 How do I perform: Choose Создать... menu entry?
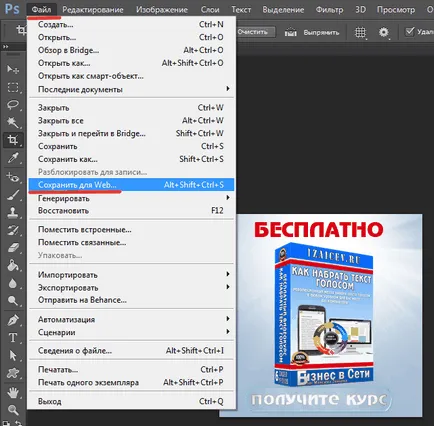point(131,24)
